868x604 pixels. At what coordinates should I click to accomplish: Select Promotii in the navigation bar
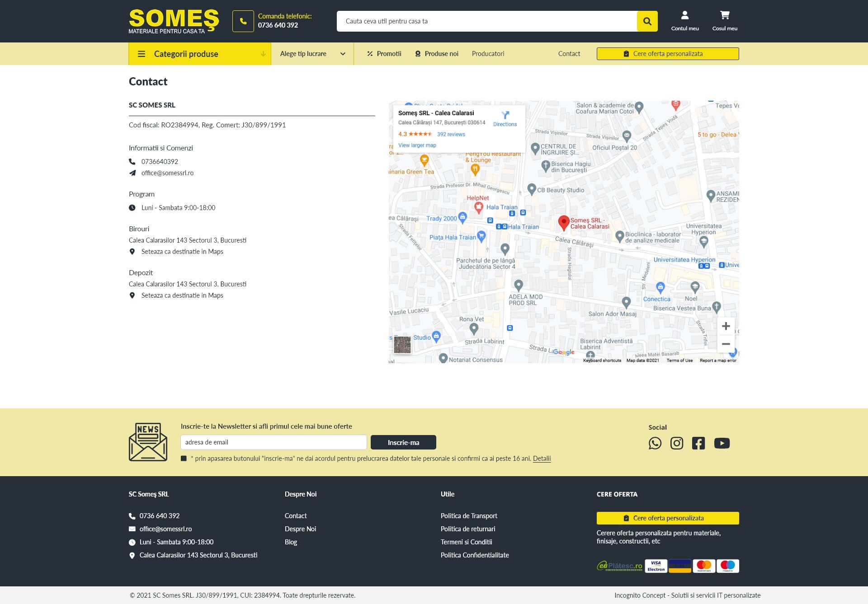point(384,54)
